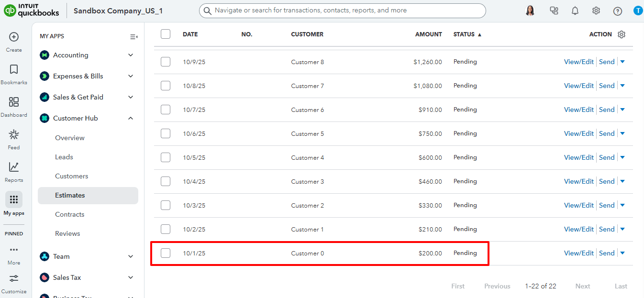Screen dimensions: 644x298
Task: Check the box for Customer 8 row
Action: (166, 62)
